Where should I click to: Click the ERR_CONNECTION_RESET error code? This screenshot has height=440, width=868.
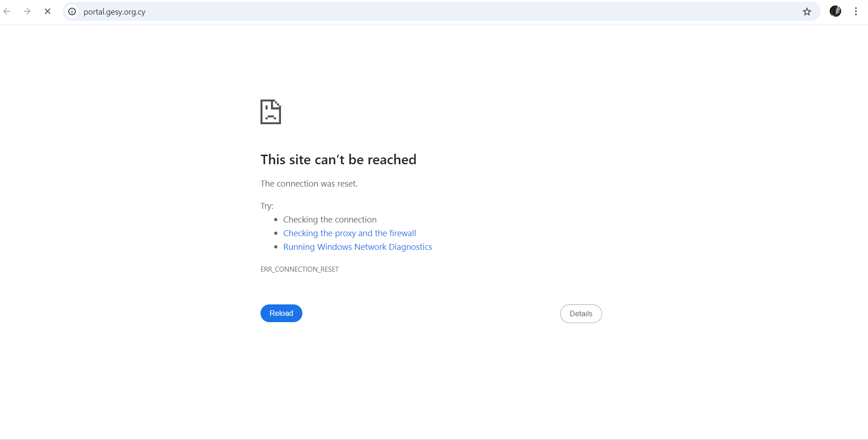[299, 269]
